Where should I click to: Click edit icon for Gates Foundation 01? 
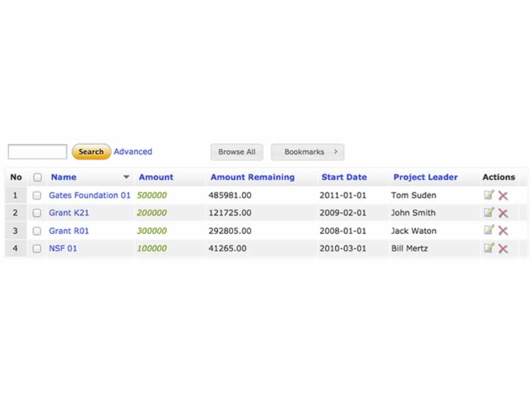(x=489, y=195)
